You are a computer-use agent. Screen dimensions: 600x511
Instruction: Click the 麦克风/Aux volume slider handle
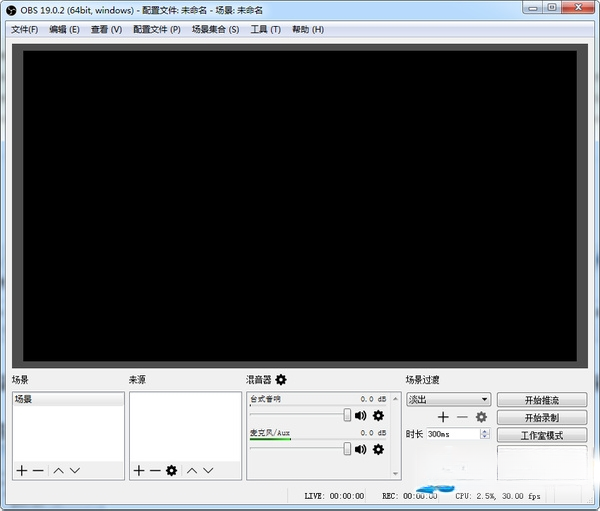(347, 449)
